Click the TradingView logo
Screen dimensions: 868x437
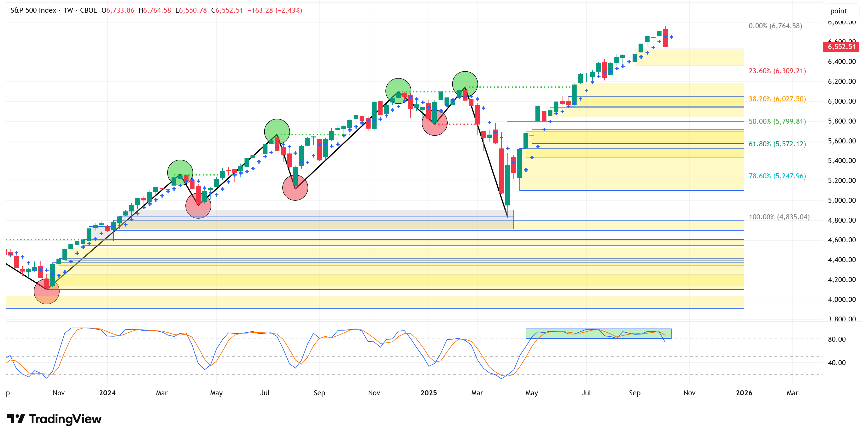[x=54, y=419]
